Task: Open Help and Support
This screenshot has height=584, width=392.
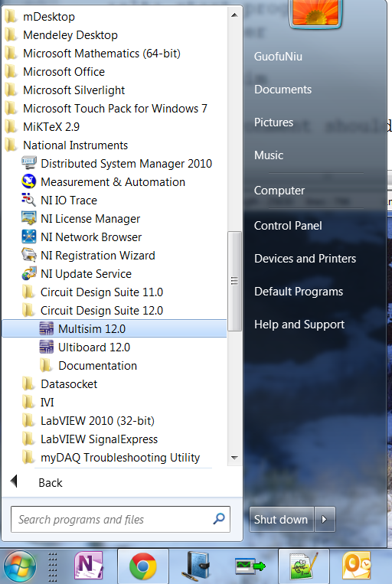Action: (299, 325)
